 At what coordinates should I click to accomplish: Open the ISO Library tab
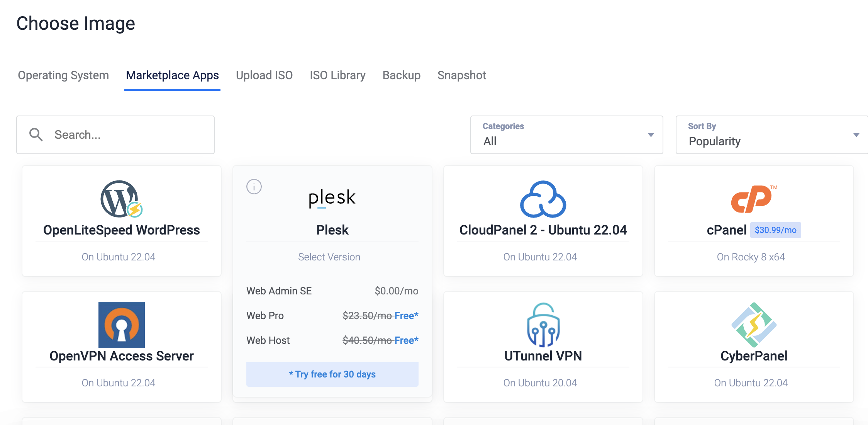[337, 75]
